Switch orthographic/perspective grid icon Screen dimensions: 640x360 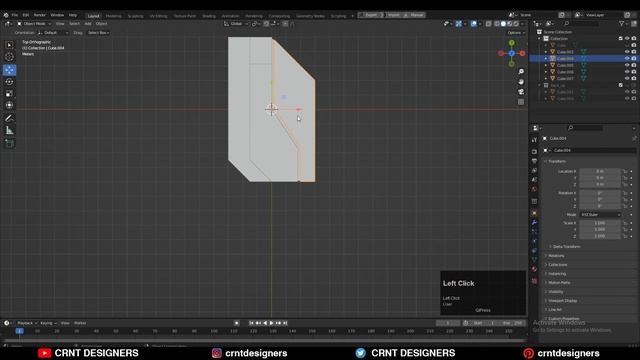click(x=521, y=102)
